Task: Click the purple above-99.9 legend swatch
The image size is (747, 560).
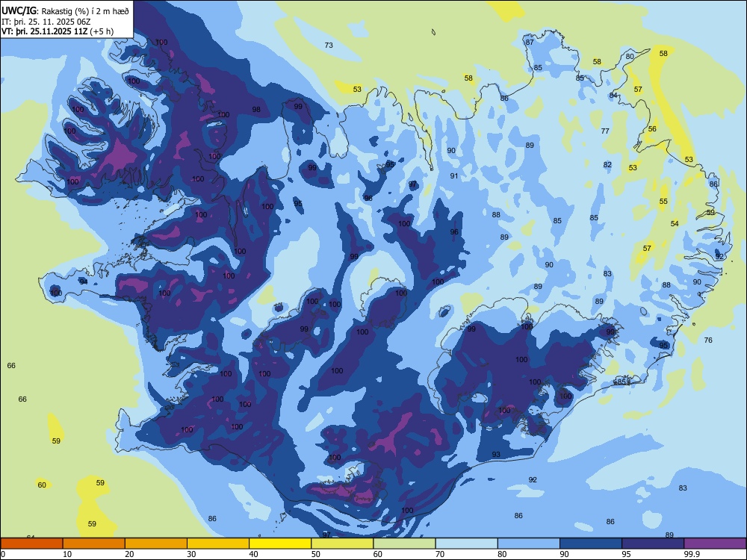Action: coord(715,544)
